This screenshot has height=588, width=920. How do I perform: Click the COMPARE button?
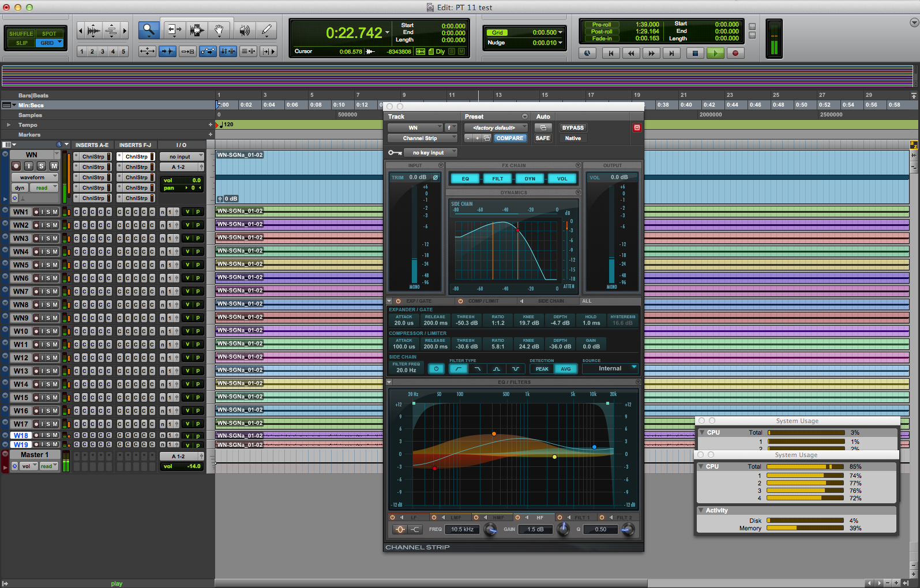click(x=510, y=138)
